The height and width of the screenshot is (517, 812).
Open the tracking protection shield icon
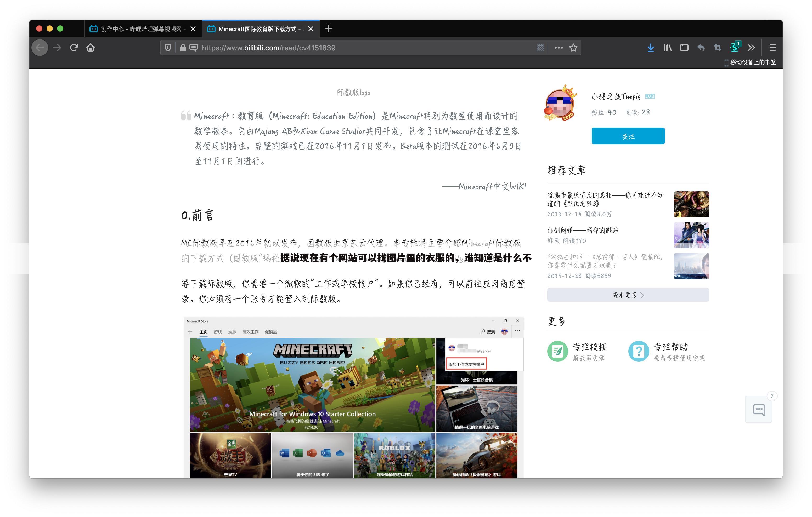pyautogui.click(x=168, y=48)
